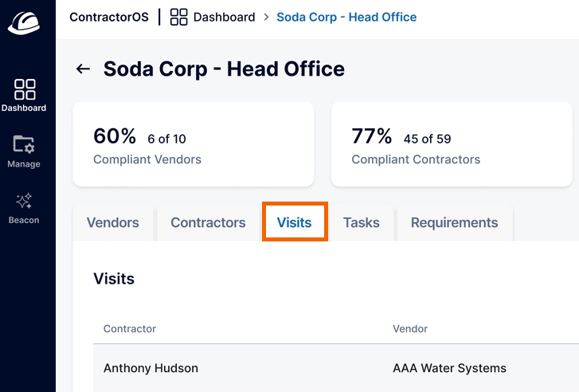579x392 pixels.
Task: Open the Beacon sparkle icon
Action: tap(24, 201)
